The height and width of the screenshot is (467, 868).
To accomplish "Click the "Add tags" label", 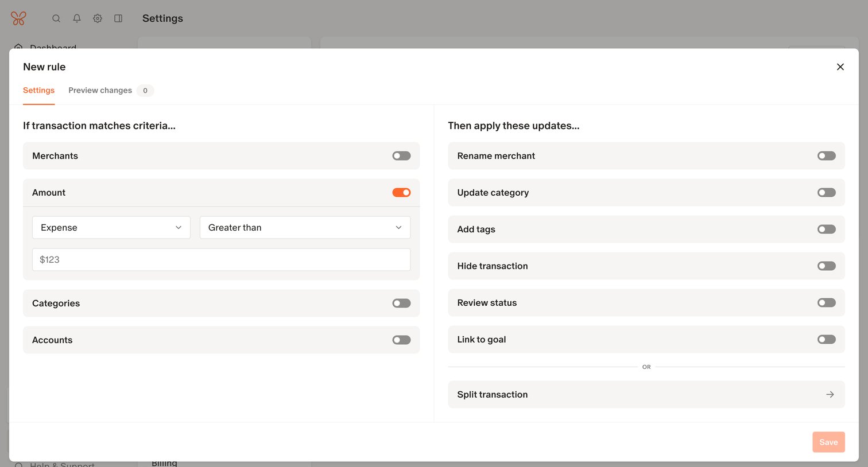I will click(x=476, y=229).
